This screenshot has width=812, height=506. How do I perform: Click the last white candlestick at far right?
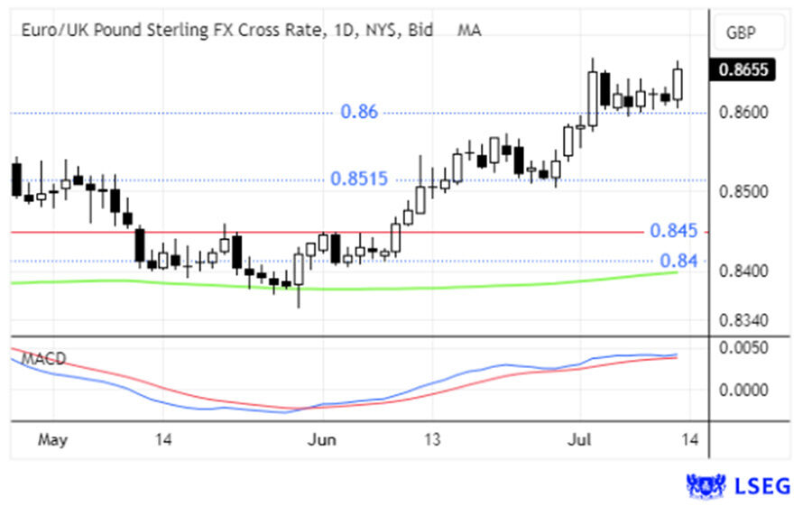pos(678,84)
